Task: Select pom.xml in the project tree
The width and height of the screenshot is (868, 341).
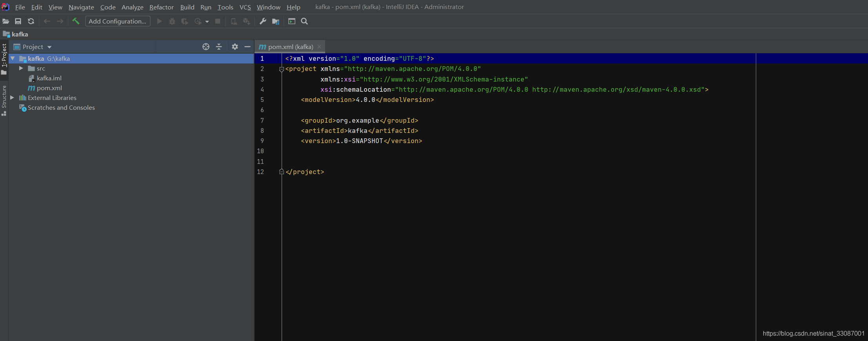Action: pos(49,88)
